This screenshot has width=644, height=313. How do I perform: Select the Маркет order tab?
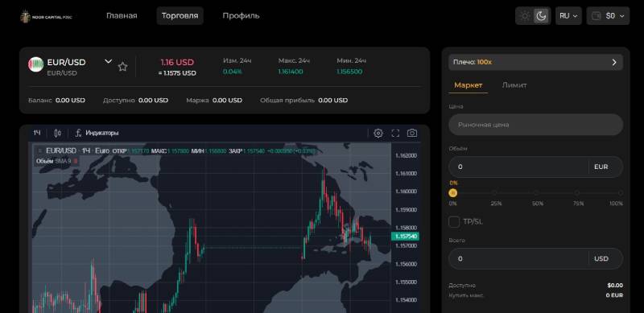pyautogui.click(x=468, y=85)
